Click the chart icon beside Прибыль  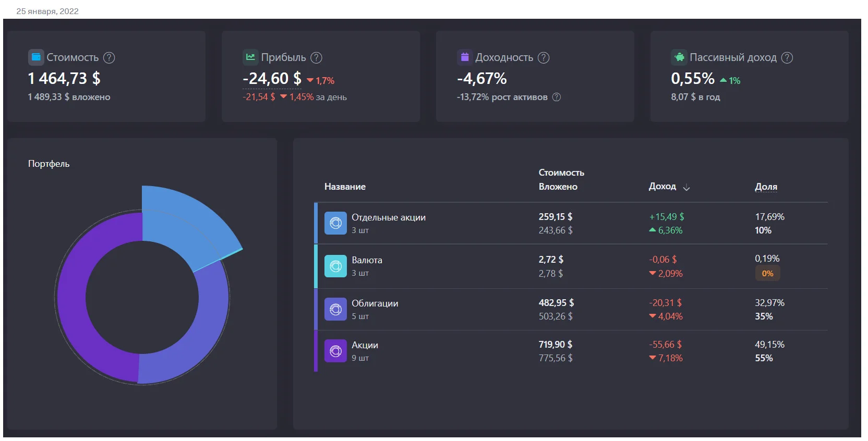(x=250, y=57)
